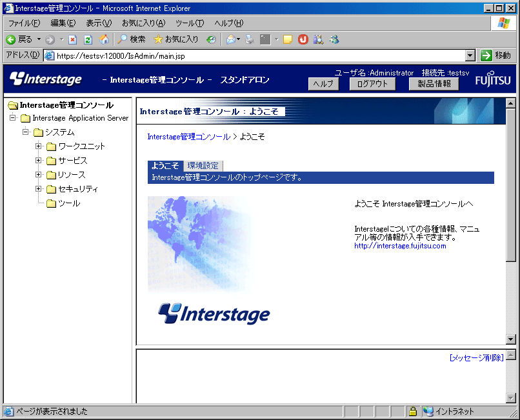520x420 pixels.
Task: Click the Interstage管理コンソール breadcrumb link
Action: tap(188, 137)
